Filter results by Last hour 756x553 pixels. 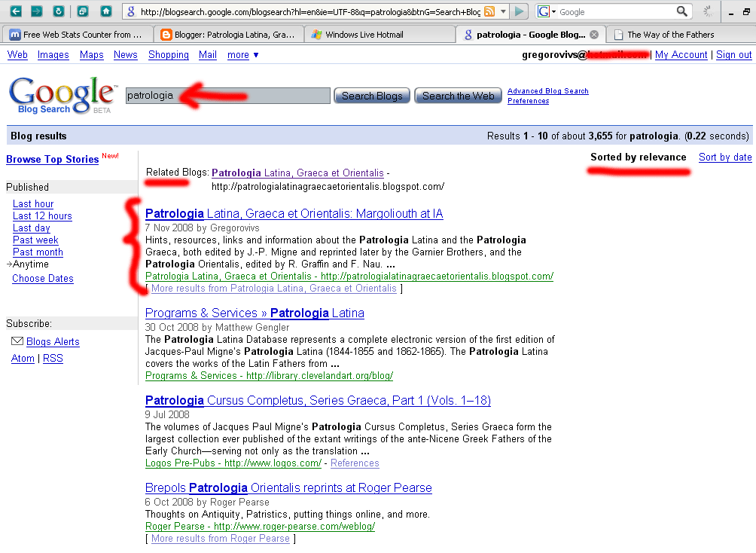click(33, 203)
